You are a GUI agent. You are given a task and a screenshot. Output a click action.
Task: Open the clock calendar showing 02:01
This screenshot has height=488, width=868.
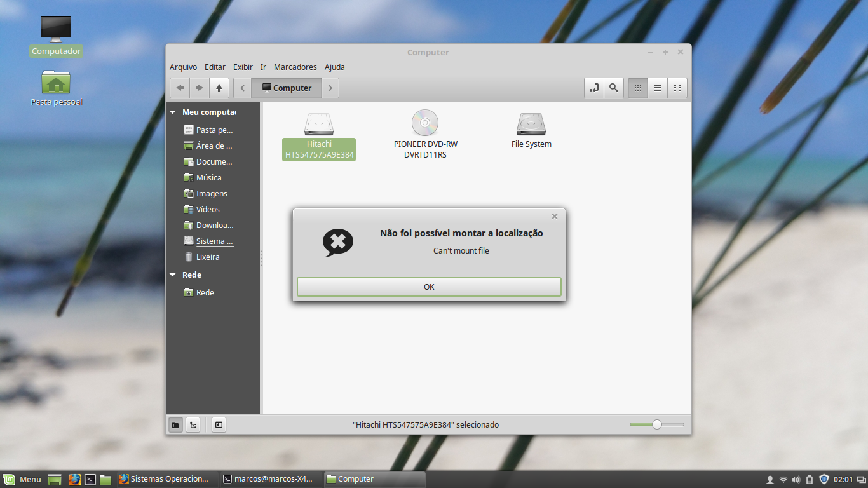click(x=843, y=479)
